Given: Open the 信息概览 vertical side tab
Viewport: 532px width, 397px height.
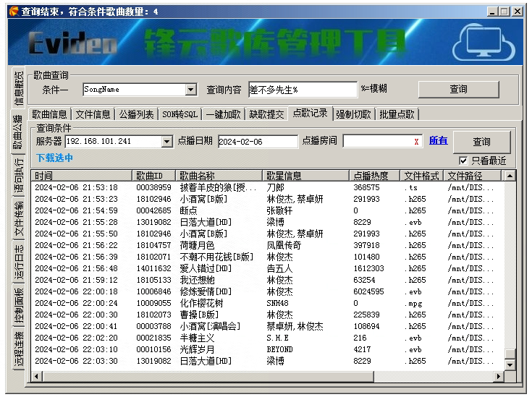Looking at the screenshot, I should click(19, 88).
